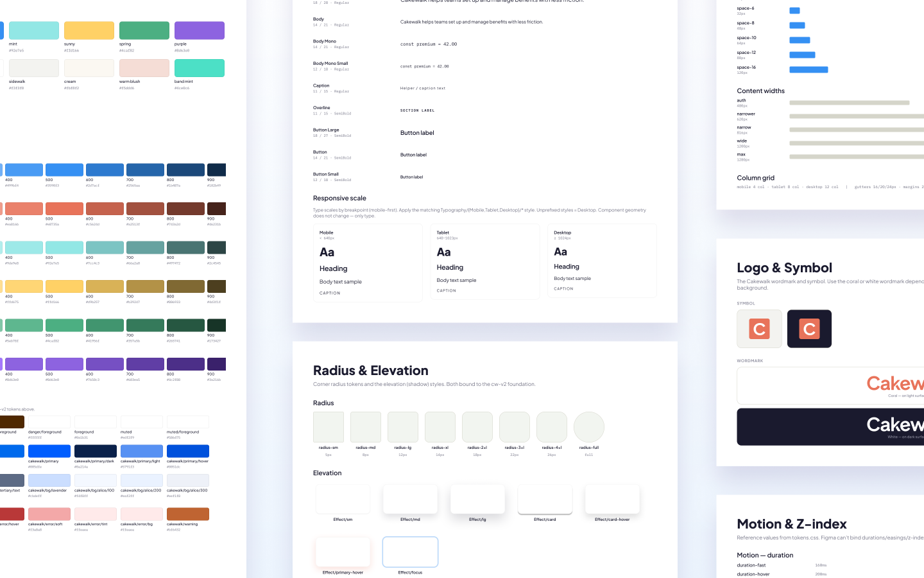Click the muted/foreground swatch
This screenshot has height=578, width=924.
point(188,422)
